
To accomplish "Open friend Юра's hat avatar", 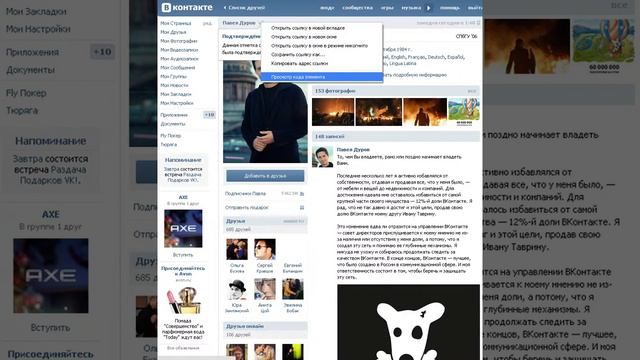I will [x=237, y=289].
